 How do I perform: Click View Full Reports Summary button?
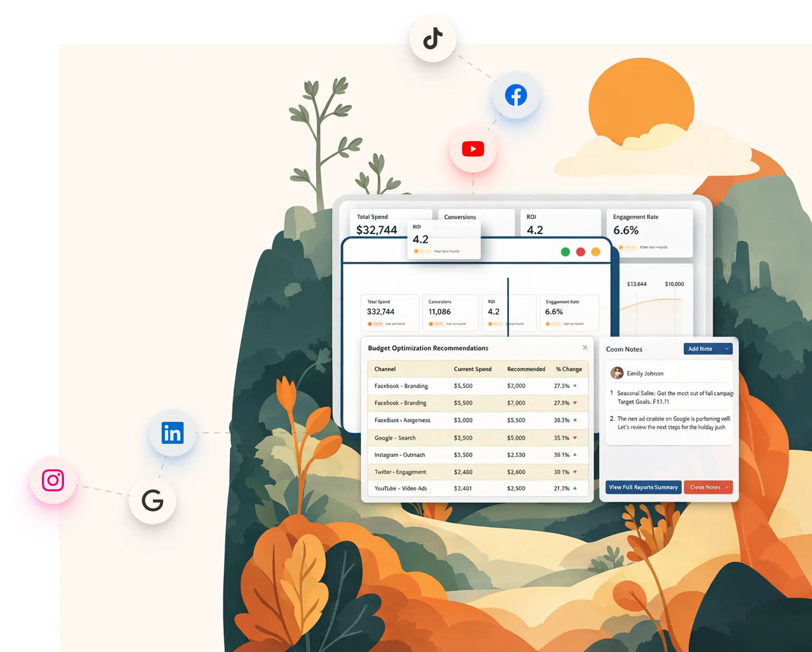[x=643, y=487]
